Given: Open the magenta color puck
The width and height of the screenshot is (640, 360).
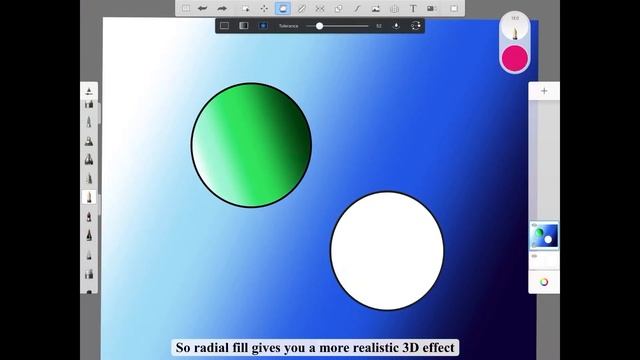Looking at the screenshot, I should (x=515, y=58).
